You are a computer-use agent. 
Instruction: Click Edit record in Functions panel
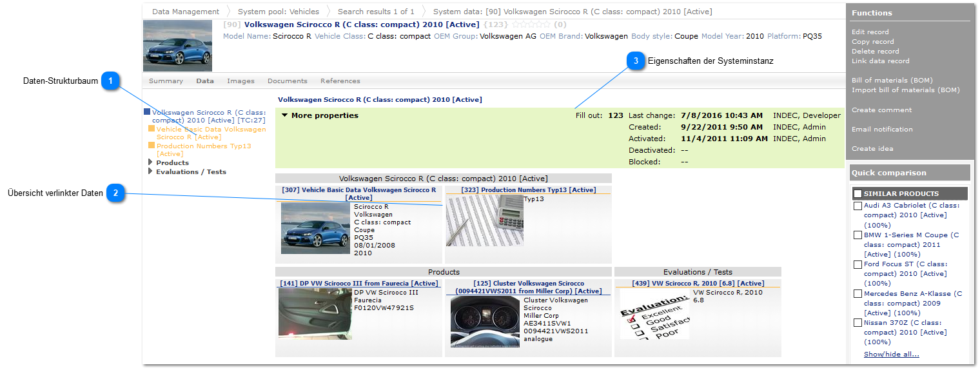[870, 32]
